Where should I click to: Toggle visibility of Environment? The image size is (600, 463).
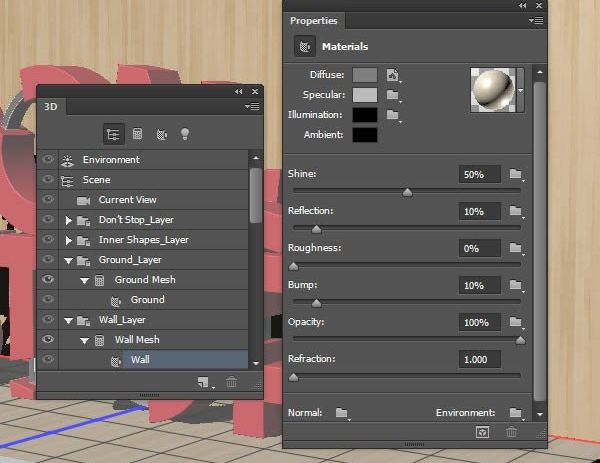(x=48, y=159)
